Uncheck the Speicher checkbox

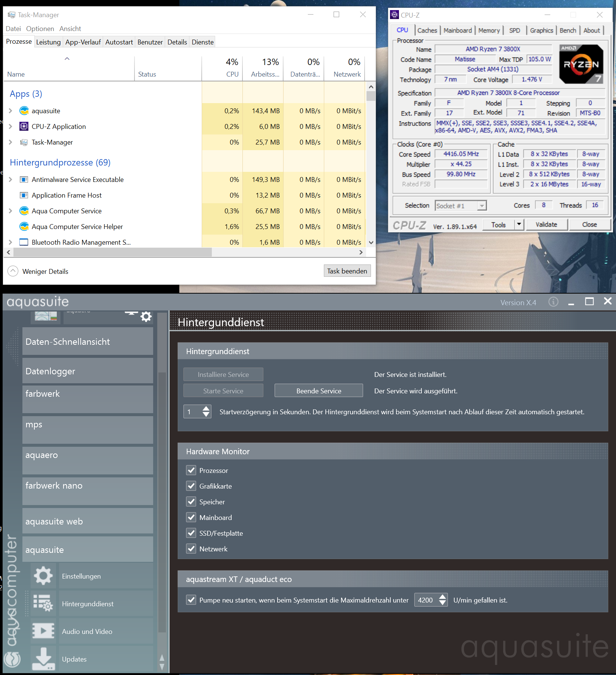click(x=191, y=502)
